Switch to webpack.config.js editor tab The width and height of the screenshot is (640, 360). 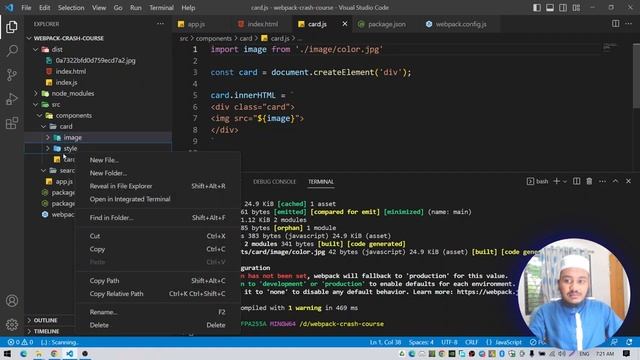pos(460,24)
